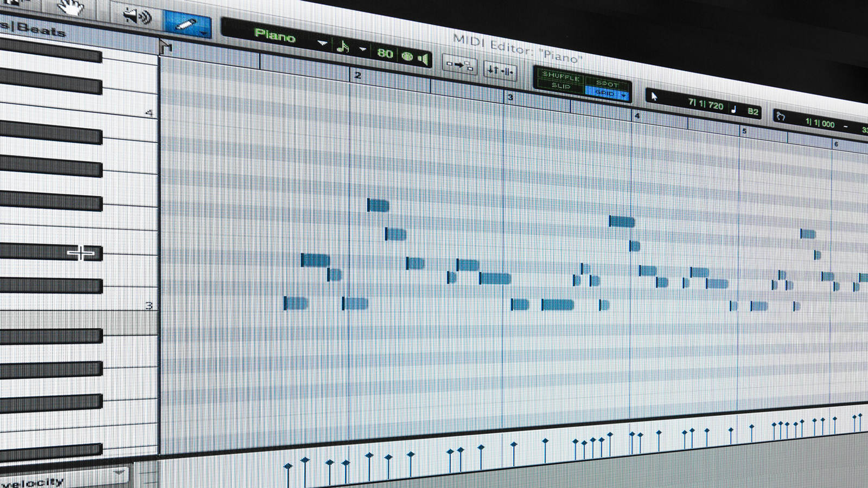Click the start marker flag on ruler
The width and height of the screenshot is (868, 488).
[166, 48]
